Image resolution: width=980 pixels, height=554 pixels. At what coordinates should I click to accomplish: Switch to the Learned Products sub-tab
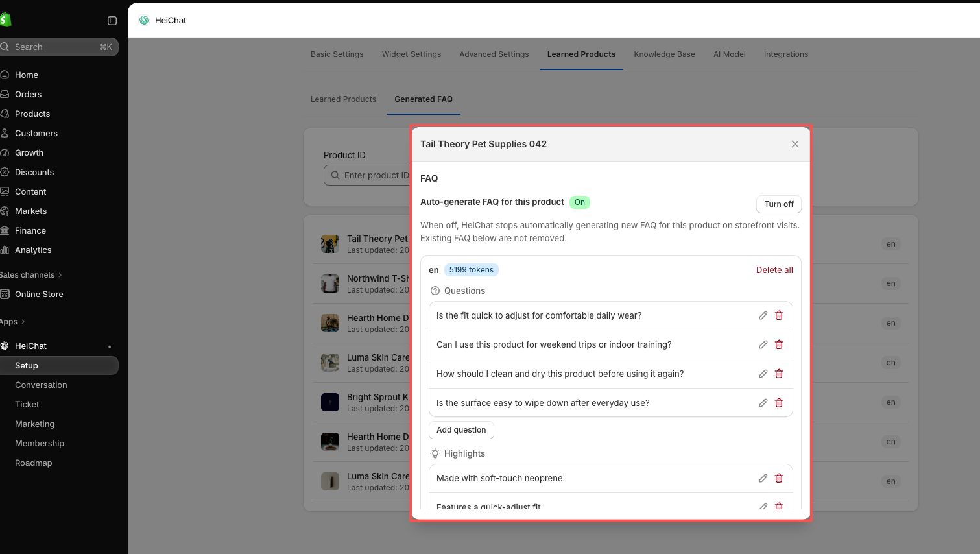click(343, 99)
